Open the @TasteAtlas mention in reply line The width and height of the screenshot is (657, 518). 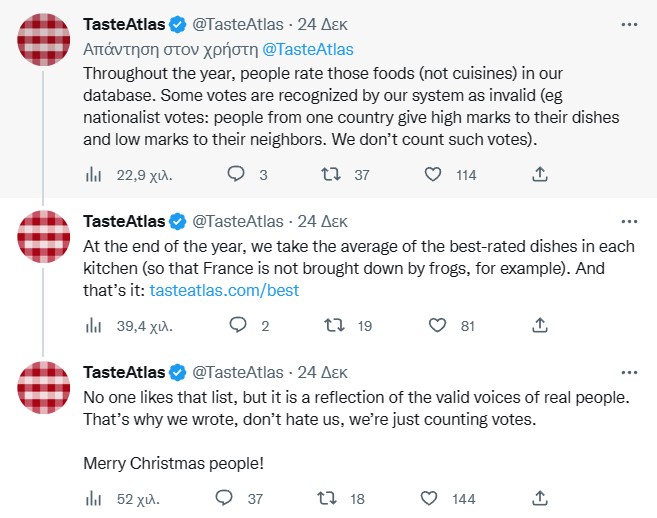click(307, 48)
